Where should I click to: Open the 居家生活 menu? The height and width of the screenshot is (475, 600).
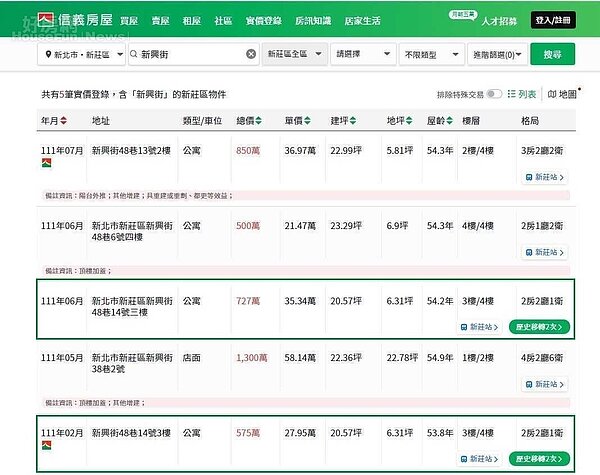tap(362, 21)
